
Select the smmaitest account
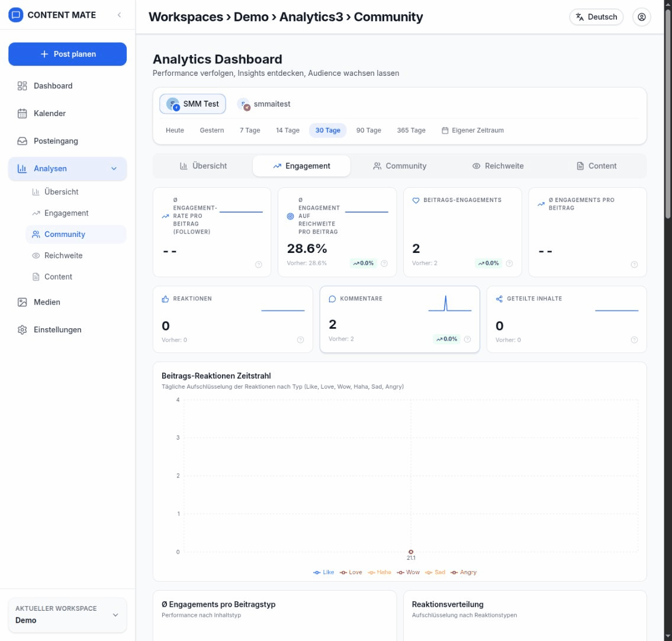click(264, 104)
